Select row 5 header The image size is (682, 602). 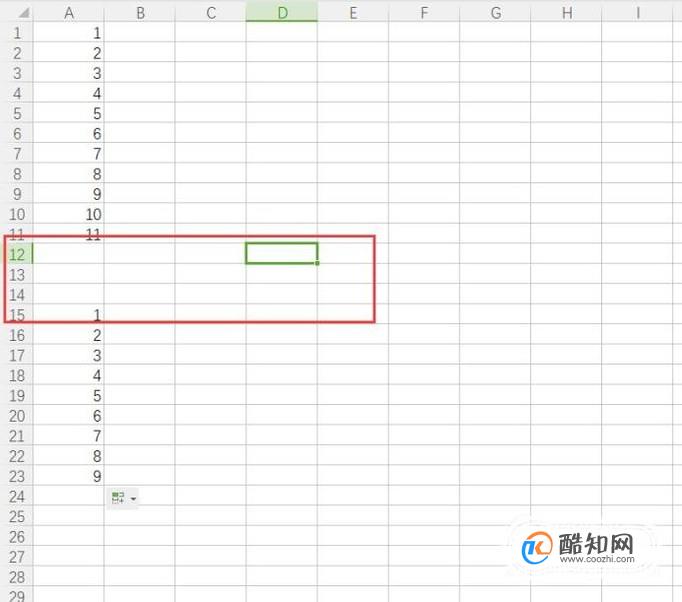17,114
